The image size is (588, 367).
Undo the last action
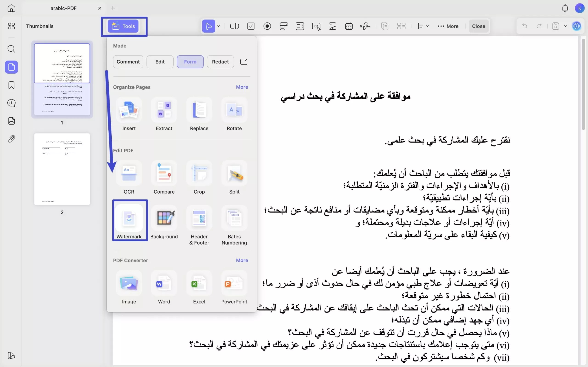tap(524, 26)
